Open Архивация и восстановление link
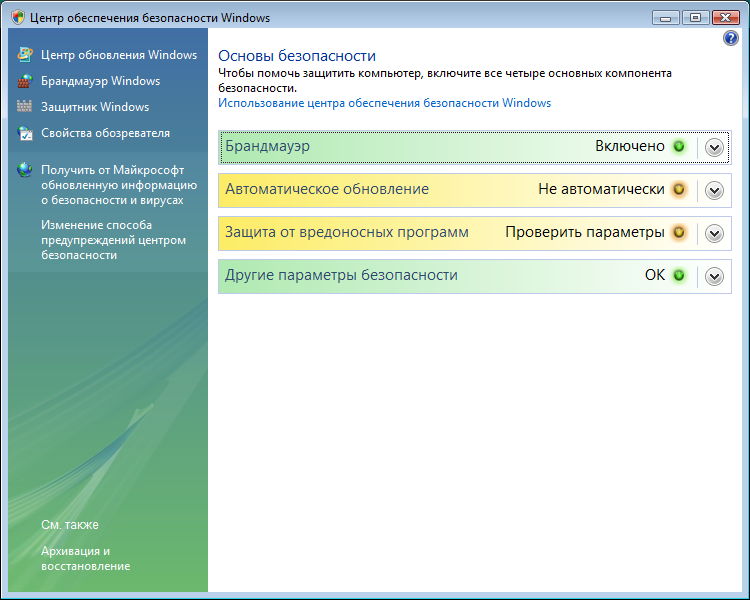 (x=85, y=558)
